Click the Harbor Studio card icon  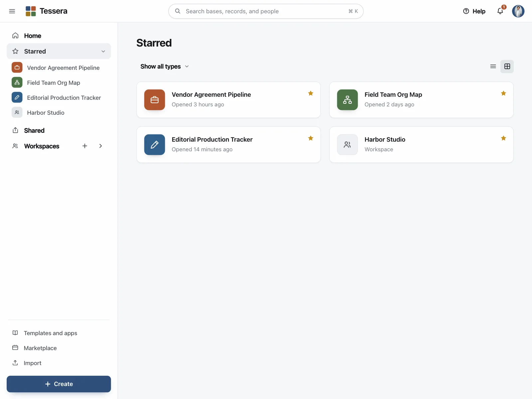click(347, 145)
